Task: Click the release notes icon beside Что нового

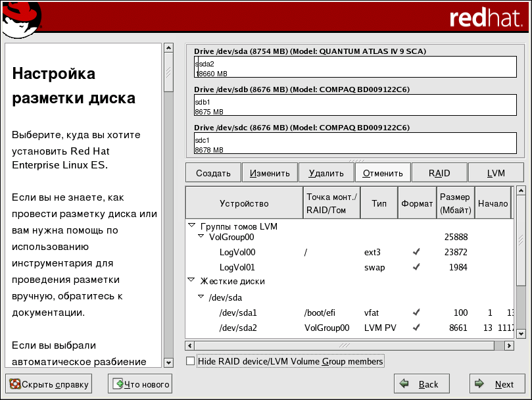Action: 118,384
